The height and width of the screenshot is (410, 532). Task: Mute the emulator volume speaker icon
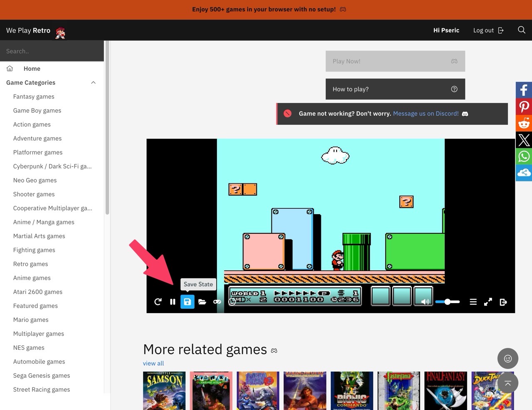pyautogui.click(x=425, y=302)
